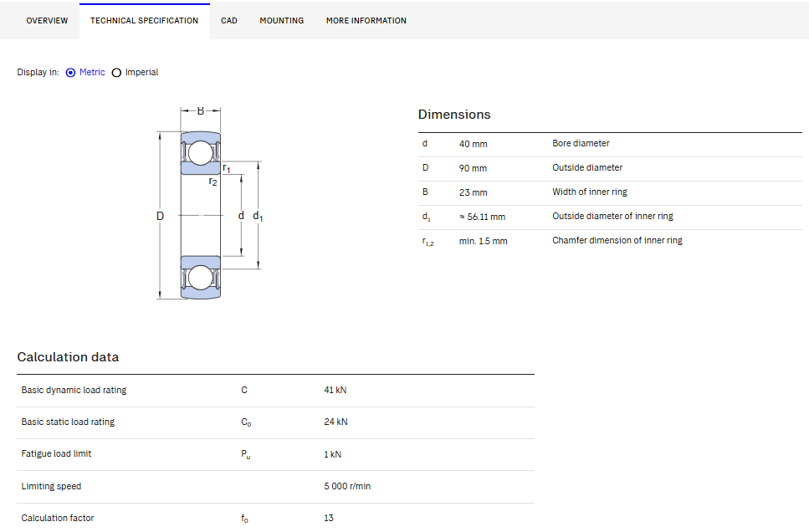The image size is (809, 532).
Task: Select the Metric radio button
Action: [x=70, y=73]
